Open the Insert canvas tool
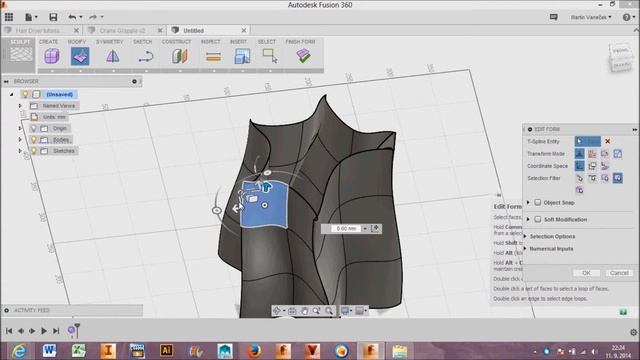Image resolution: width=640 pixels, height=360 pixels. click(x=242, y=56)
